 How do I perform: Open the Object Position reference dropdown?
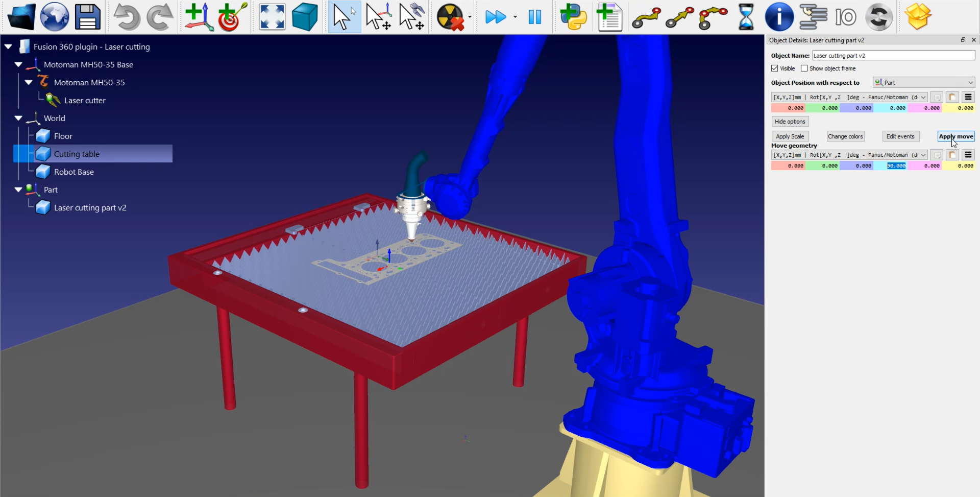923,82
